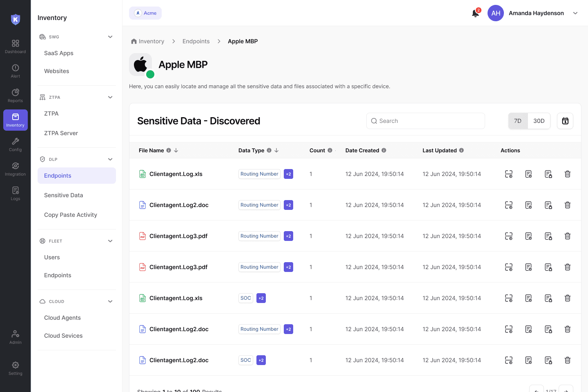Image resolution: width=588 pixels, height=392 pixels.
Task: Expand +2 badge on Clientagent.Log.xls SOC row
Action: (261, 298)
